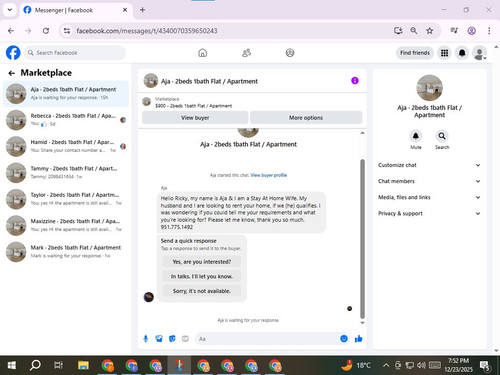The height and width of the screenshot is (375, 500).
Task: Open Maxizzine conversation in list
Action: coord(66,225)
